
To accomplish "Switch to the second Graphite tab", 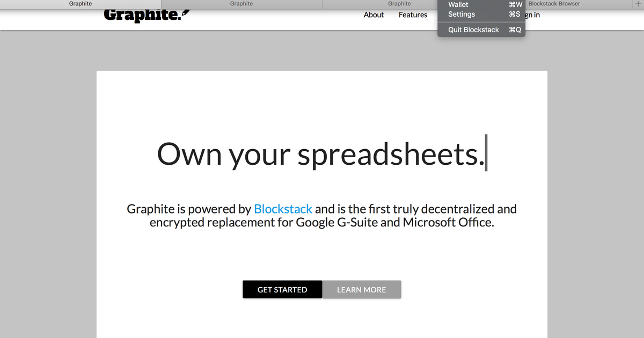I will point(241,4).
